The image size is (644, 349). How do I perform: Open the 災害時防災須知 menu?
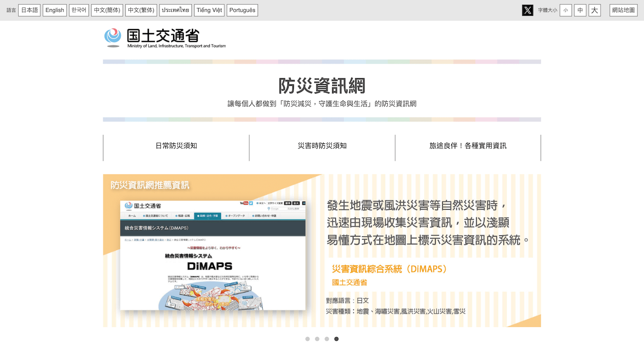[322, 146]
